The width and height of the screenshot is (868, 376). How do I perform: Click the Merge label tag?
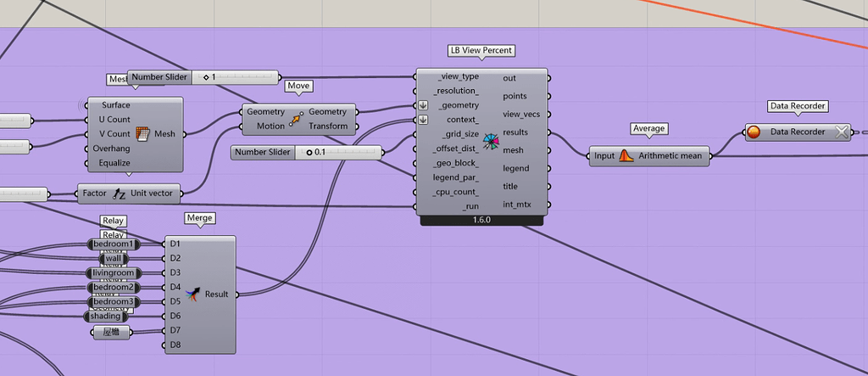[x=200, y=218]
